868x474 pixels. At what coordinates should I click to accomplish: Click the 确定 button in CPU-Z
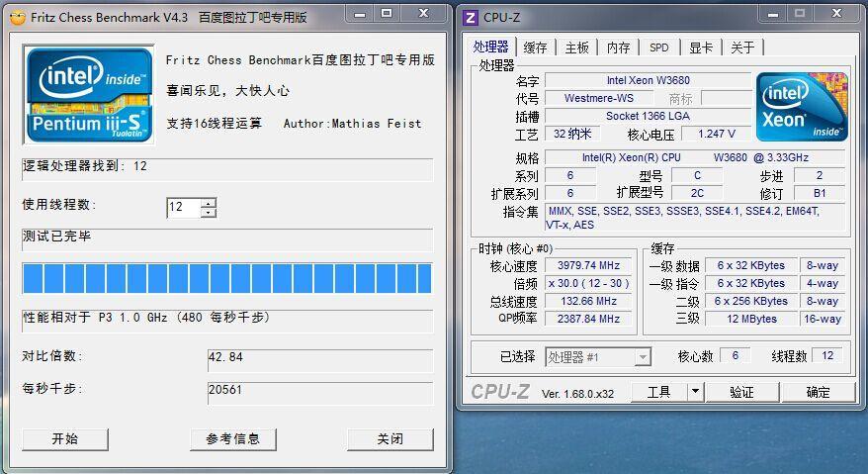(x=818, y=393)
